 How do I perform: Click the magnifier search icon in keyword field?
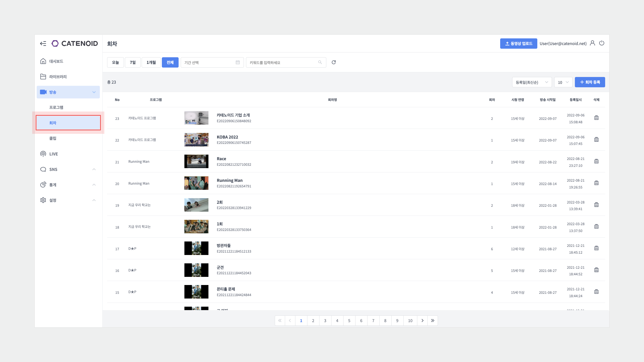point(320,62)
